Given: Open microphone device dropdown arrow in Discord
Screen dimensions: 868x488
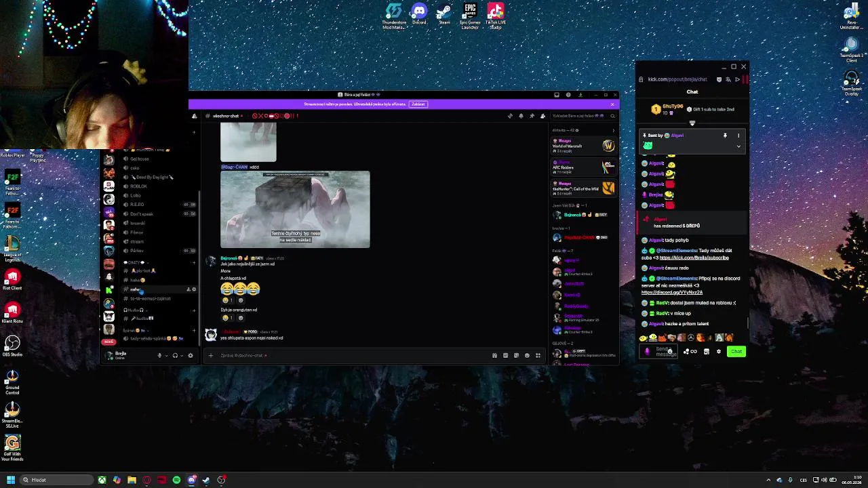Looking at the screenshot, I should 166,355.
